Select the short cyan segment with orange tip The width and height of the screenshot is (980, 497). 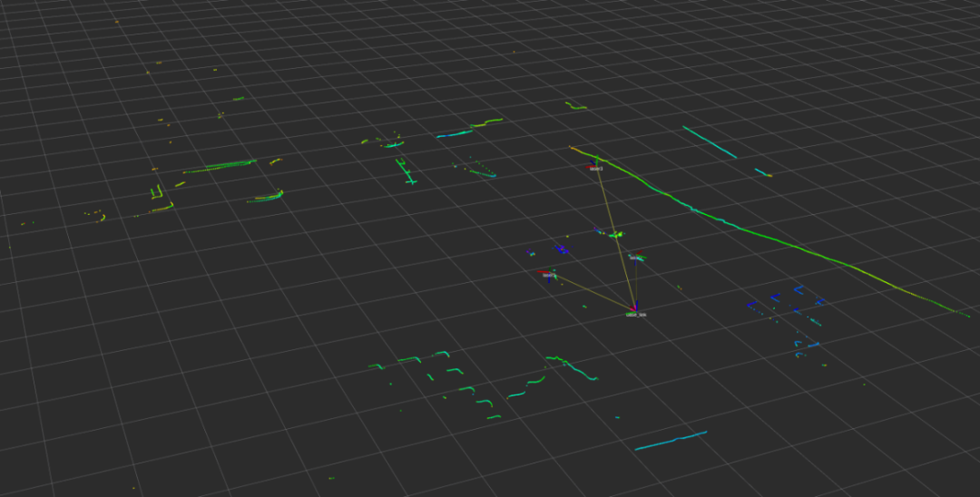point(761,171)
